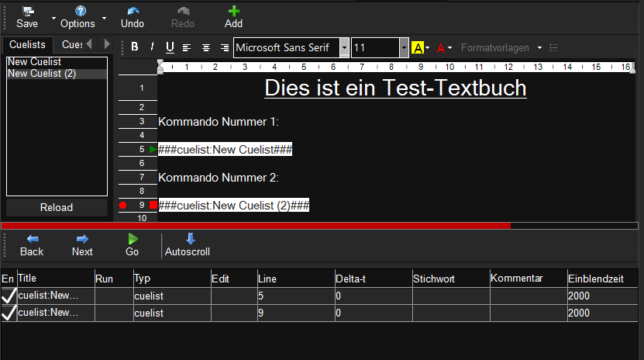
Task: Open the Options menu
Action: pos(77,17)
